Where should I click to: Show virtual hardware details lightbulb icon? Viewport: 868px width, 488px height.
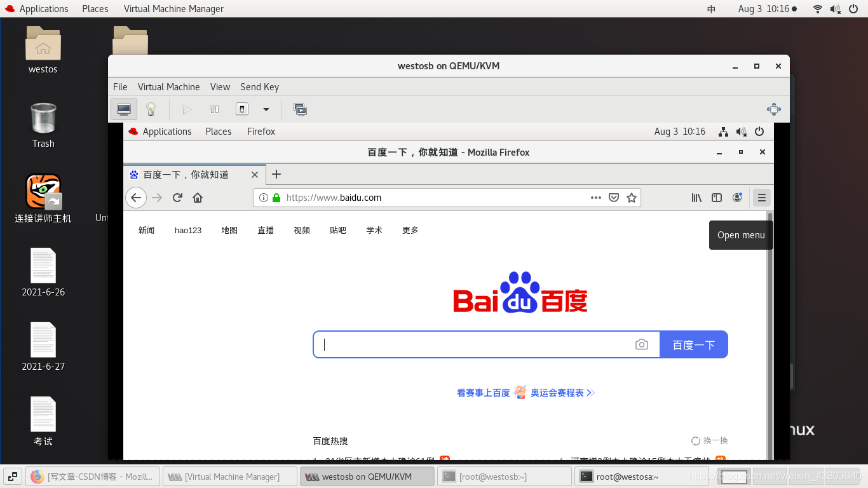[151, 109]
